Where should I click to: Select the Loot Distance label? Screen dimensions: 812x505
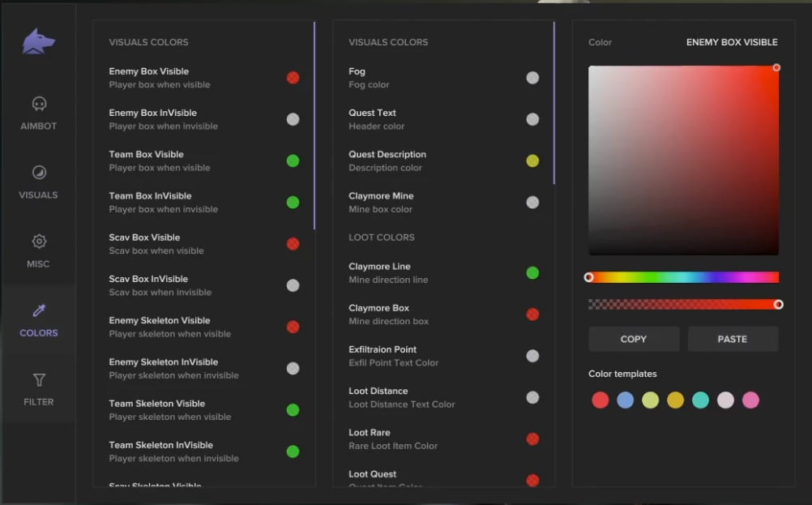(x=378, y=391)
